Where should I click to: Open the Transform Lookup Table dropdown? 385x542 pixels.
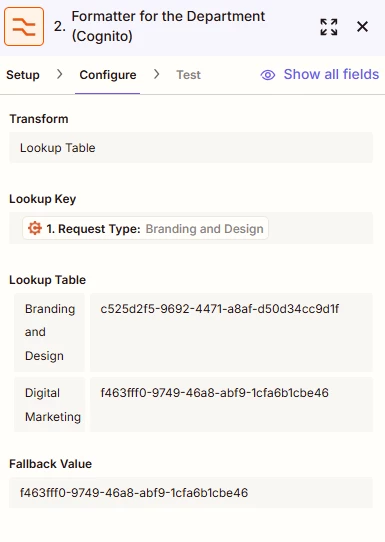point(191,148)
